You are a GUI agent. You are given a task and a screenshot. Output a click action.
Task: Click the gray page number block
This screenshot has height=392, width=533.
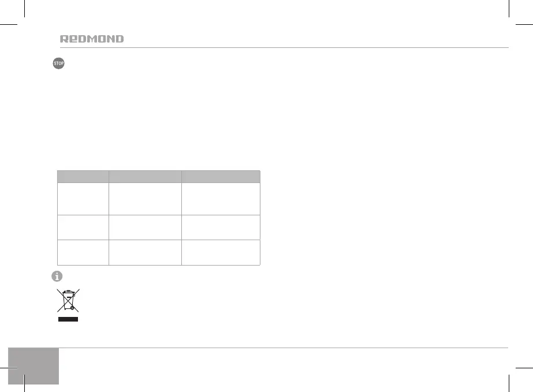(x=34, y=365)
